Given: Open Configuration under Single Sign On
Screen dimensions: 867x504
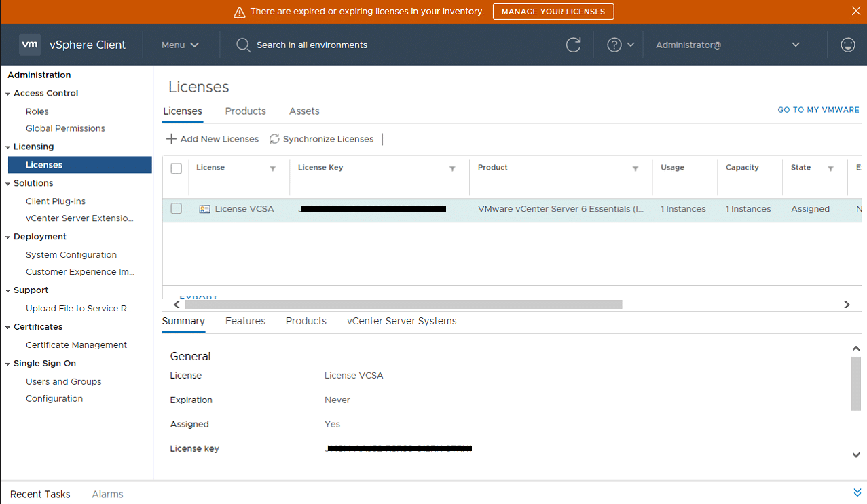Looking at the screenshot, I should [x=54, y=399].
